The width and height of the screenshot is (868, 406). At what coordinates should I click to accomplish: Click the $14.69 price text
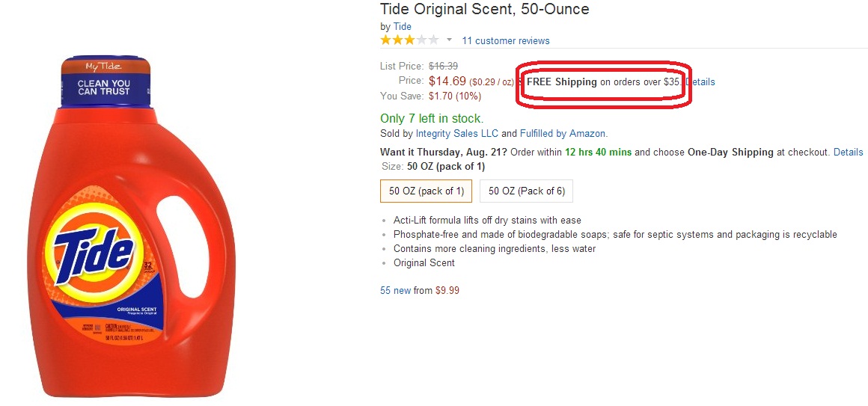click(x=447, y=81)
